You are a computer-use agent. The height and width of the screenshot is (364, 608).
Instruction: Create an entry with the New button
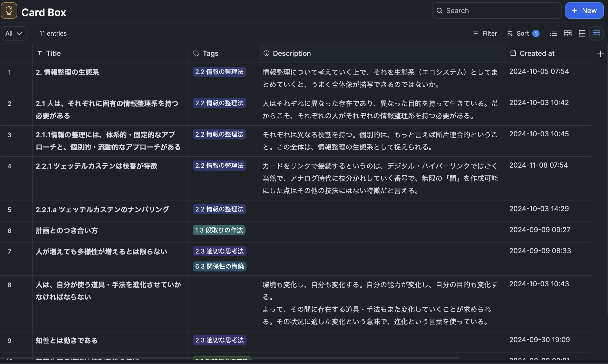click(584, 11)
